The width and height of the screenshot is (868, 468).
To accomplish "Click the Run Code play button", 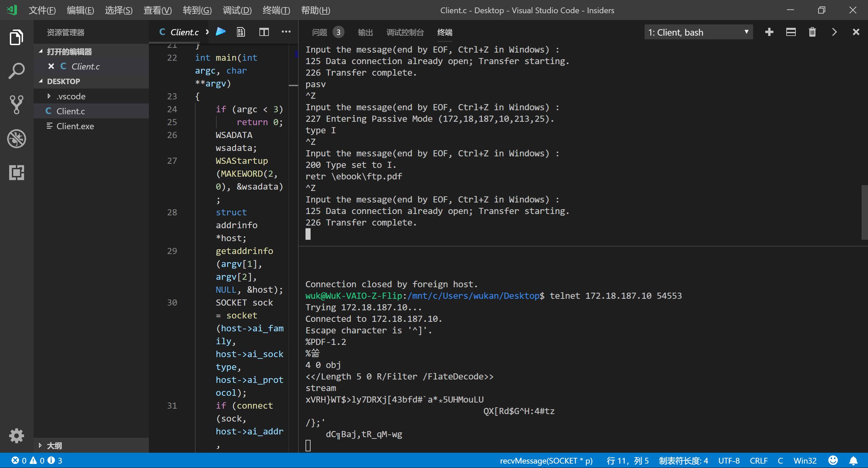I will [221, 32].
